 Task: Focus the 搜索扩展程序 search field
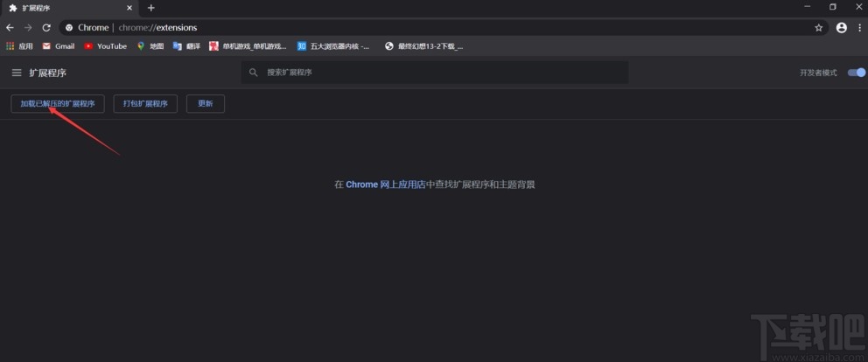pyautogui.click(x=435, y=73)
